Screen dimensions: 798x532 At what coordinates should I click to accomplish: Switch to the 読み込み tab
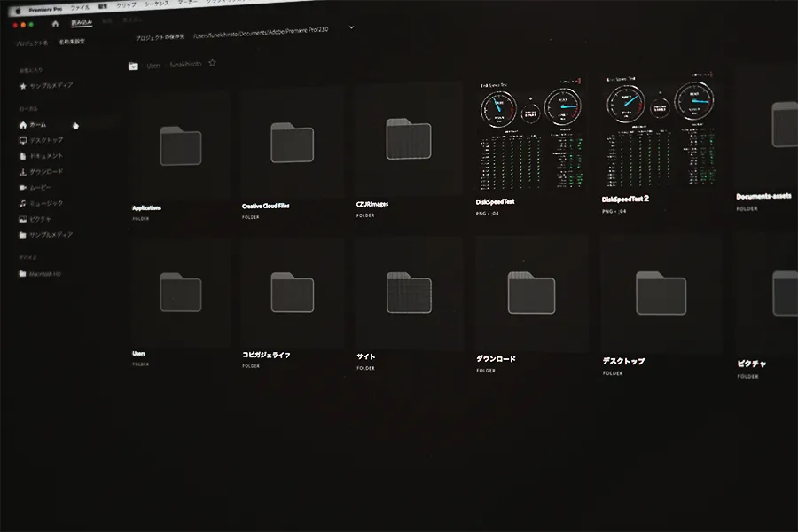pyautogui.click(x=82, y=22)
